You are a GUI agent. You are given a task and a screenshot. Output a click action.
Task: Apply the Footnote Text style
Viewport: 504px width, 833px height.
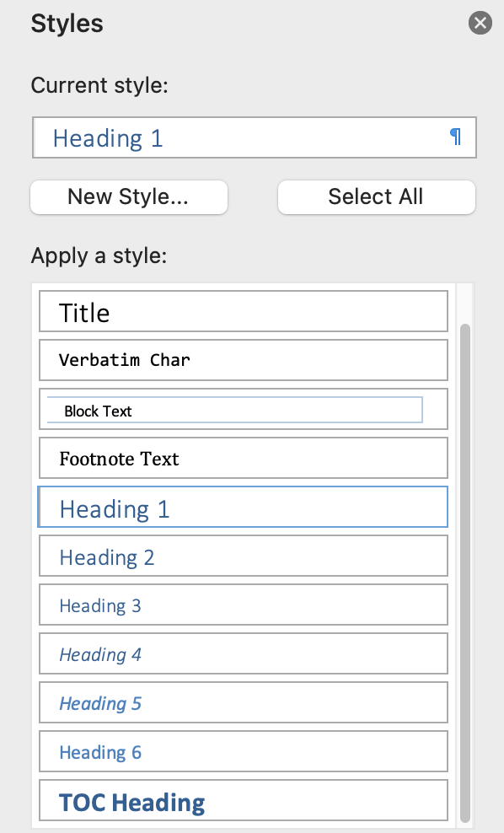(243, 458)
